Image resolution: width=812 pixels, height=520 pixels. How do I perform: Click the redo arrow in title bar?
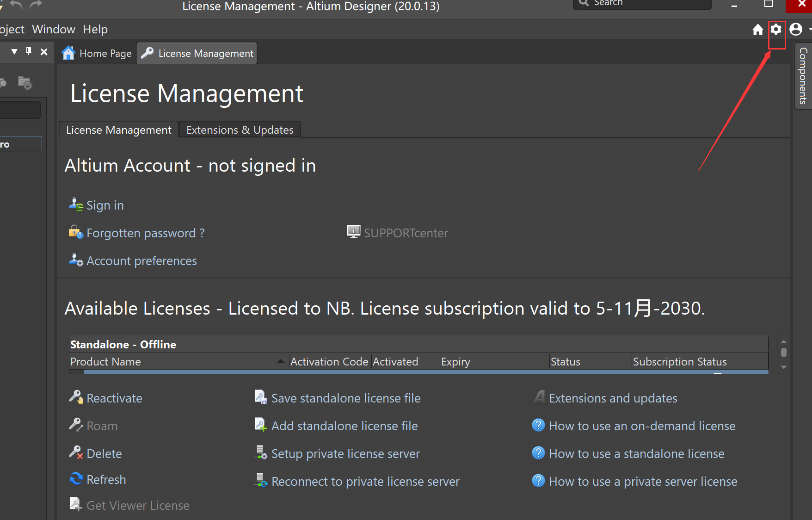pos(36,5)
